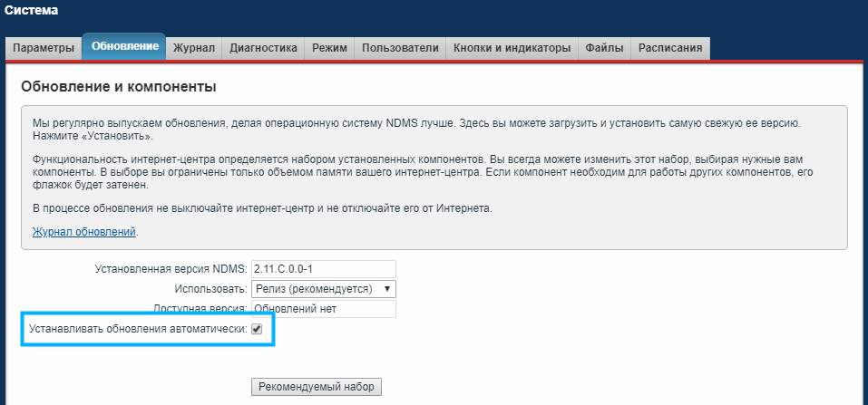
Task: Expand the Использовать release channel dropdown
Action: pyautogui.click(x=324, y=289)
